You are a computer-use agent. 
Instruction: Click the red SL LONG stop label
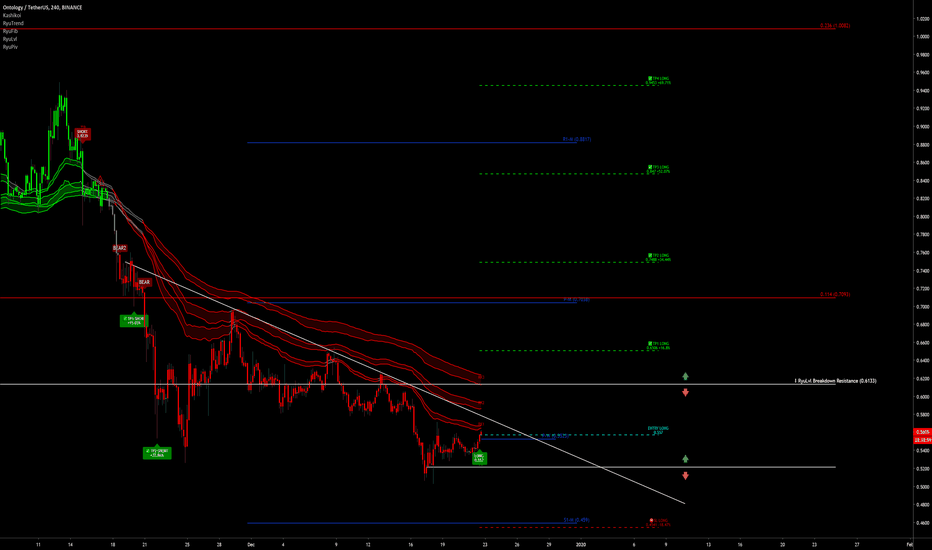(659, 522)
